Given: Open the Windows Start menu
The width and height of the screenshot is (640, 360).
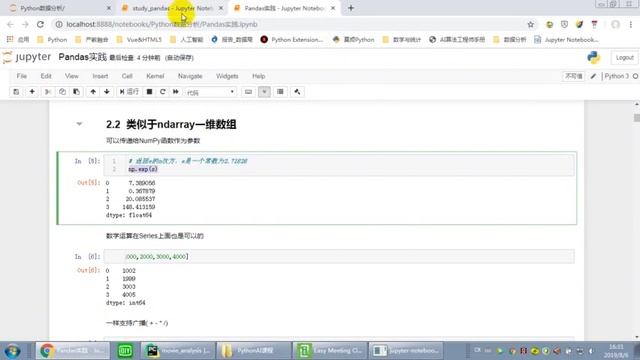Looking at the screenshot, I should [x=12, y=351].
